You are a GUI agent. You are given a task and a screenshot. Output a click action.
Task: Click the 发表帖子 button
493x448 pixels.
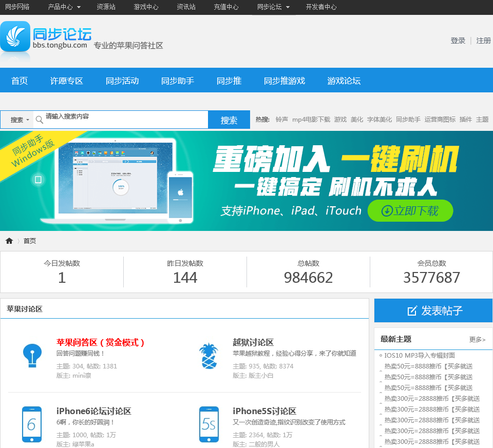point(433,310)
